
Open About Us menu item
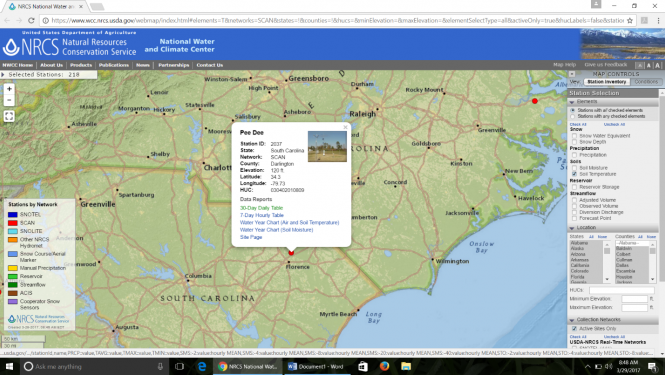tap(51, 65)
